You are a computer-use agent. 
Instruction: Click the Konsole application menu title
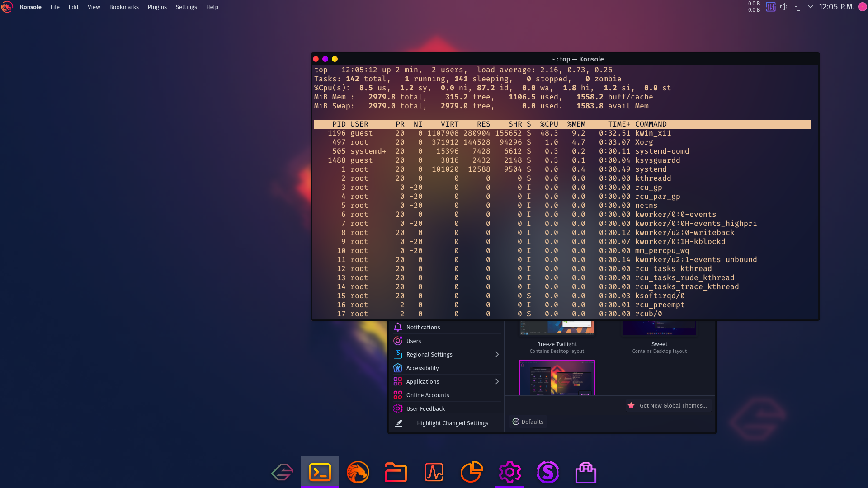tap(31, 7)
